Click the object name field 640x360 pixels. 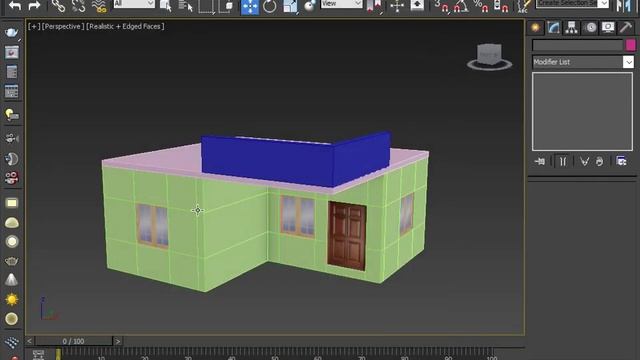point(578,45)
